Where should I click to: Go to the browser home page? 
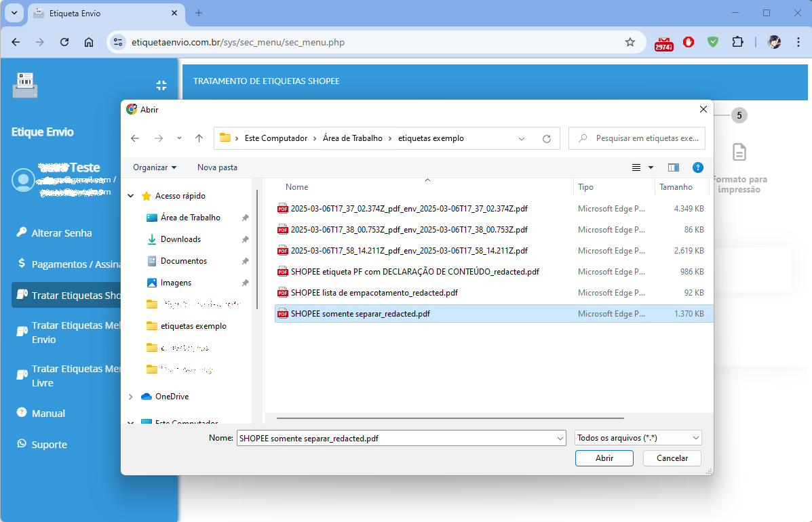(89, 43)
